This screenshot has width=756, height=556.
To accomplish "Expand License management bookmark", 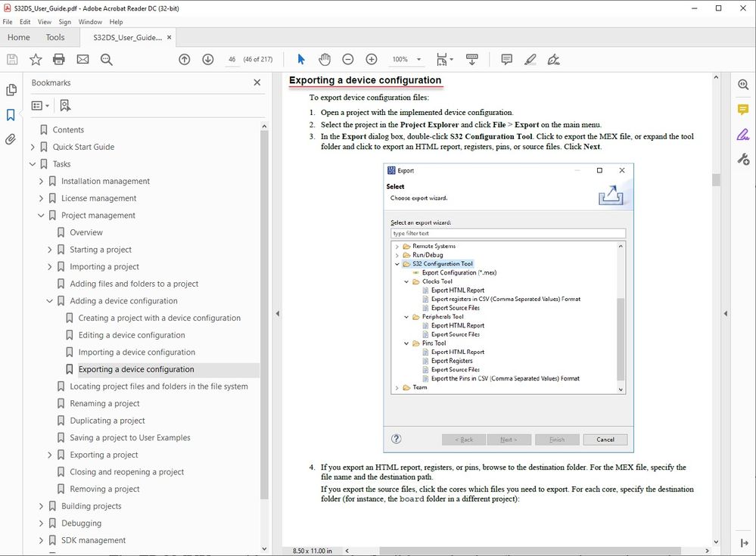I will 42,198.
